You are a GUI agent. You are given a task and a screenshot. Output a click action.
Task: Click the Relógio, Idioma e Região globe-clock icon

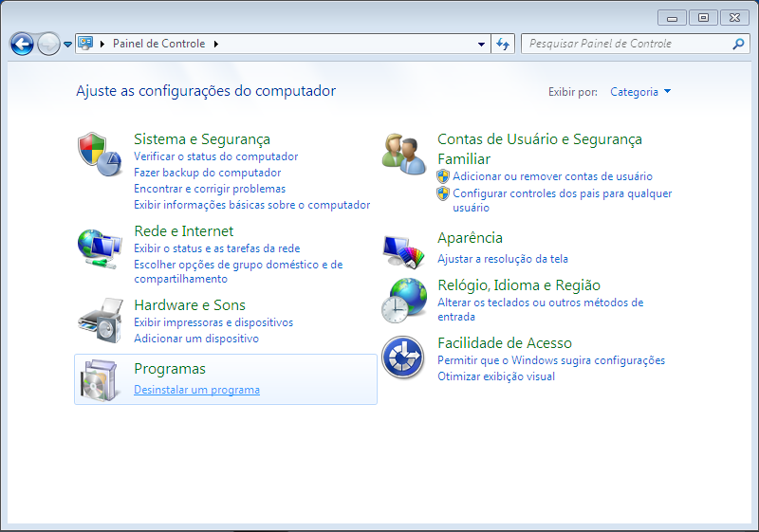404,301
